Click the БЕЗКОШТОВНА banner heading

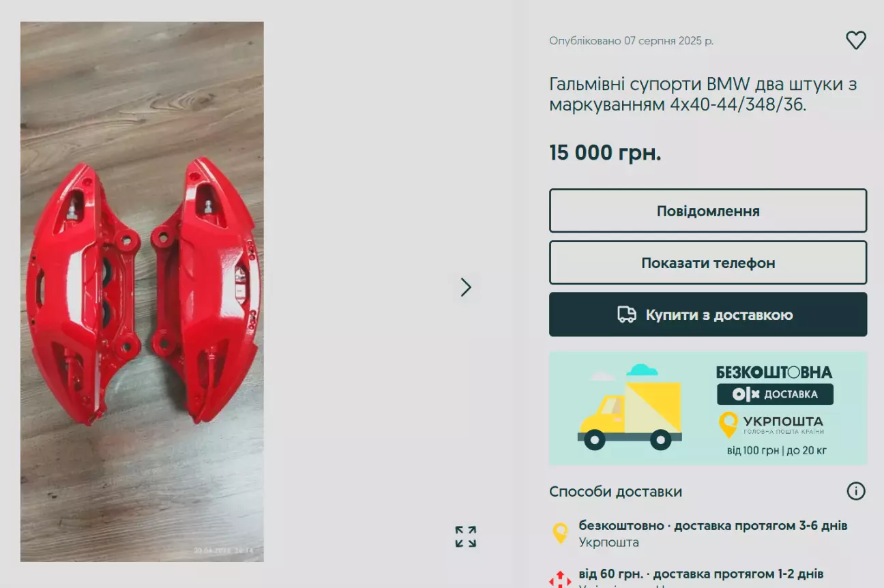click(x=774, y=372)
